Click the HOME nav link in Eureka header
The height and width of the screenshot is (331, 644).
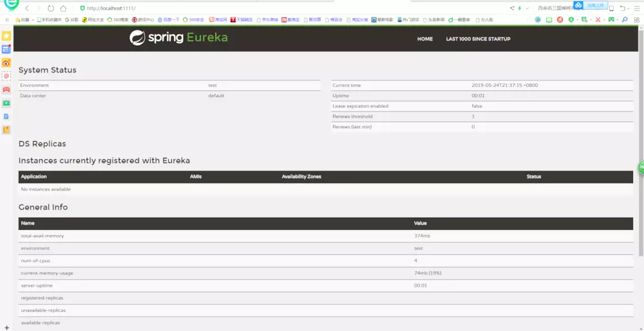(x=424, y=39)
